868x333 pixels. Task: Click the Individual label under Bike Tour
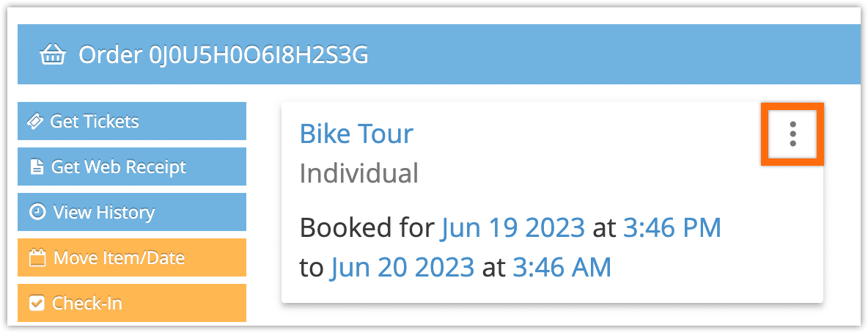358,173
